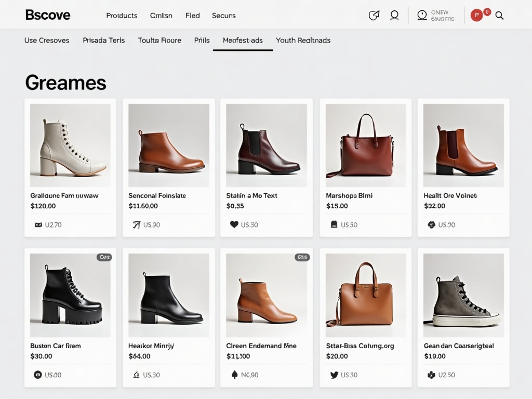
Task: Open the chat bubble icon in header
Action: point(394,15)
